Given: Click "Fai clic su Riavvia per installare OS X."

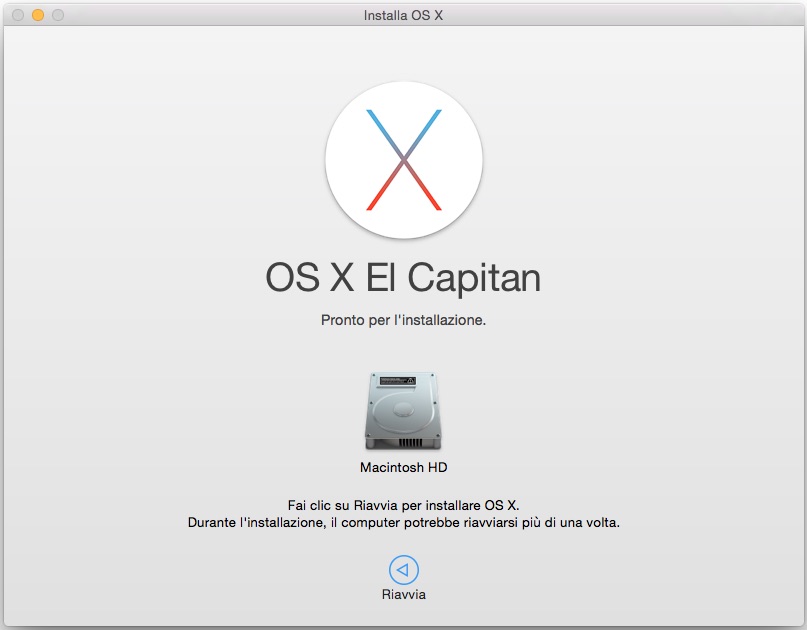Looking at the screenshot, I should coord(404,505).
